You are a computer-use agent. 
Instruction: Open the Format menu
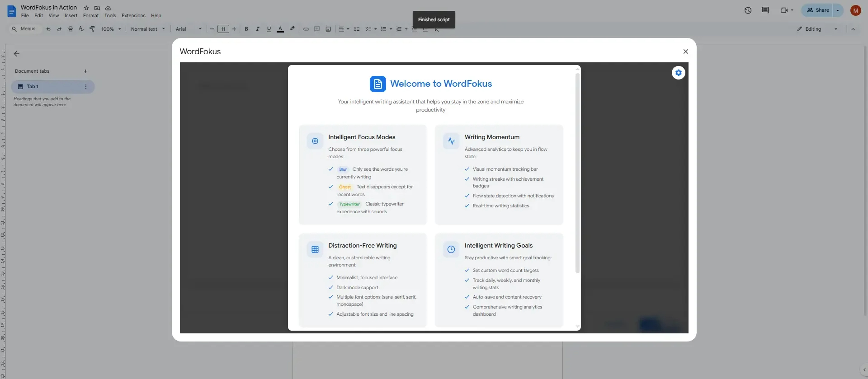(x=91, y=16)
